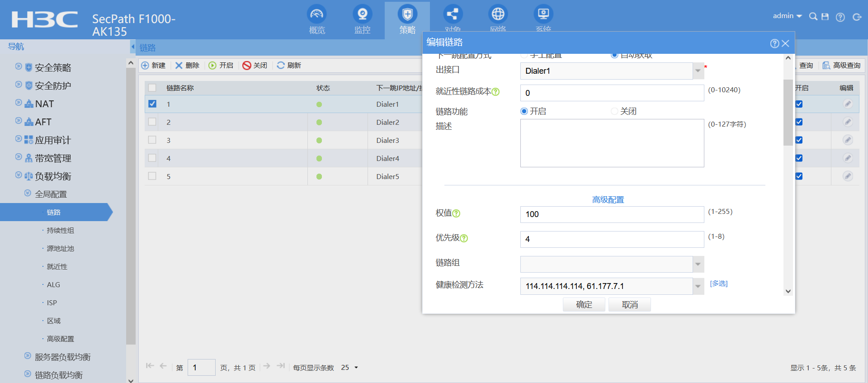Click the 刷新 refresh toolbar button
Image resolution: width=868 pixels, height=383 pixels.
289,66
